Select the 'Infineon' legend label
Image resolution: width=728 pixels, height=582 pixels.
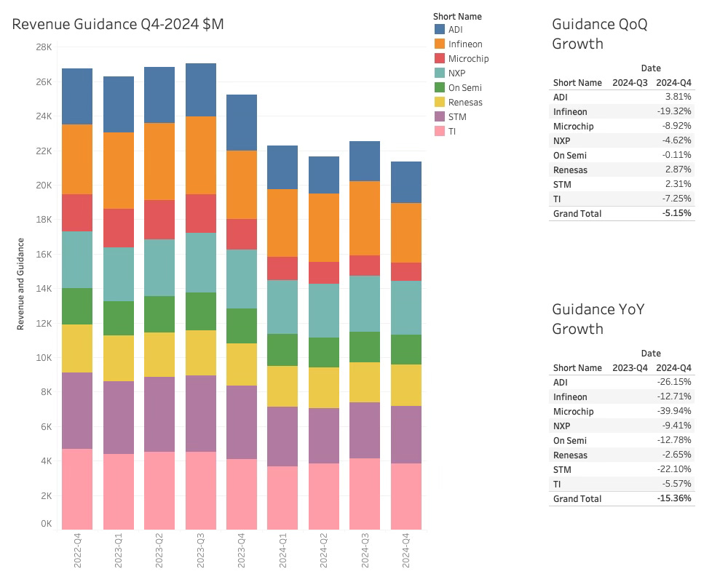pos(465,44)
